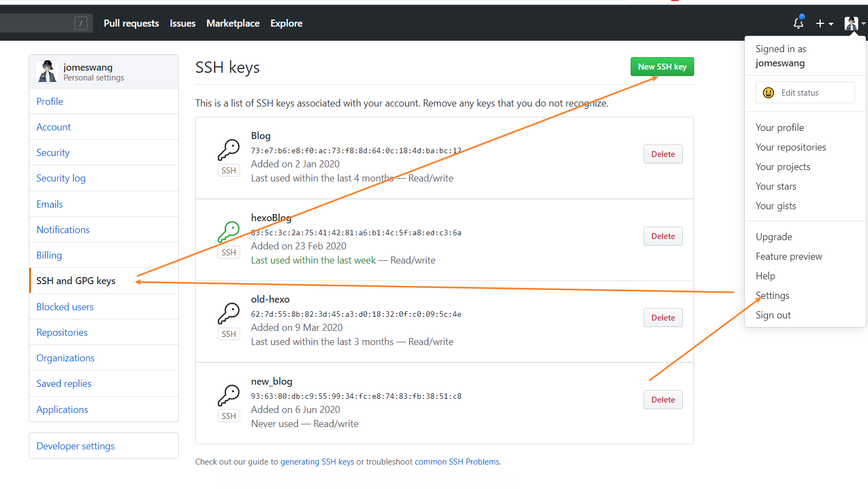
Task: Open Notifications settings in sidebar
Action: coord(104,230)
